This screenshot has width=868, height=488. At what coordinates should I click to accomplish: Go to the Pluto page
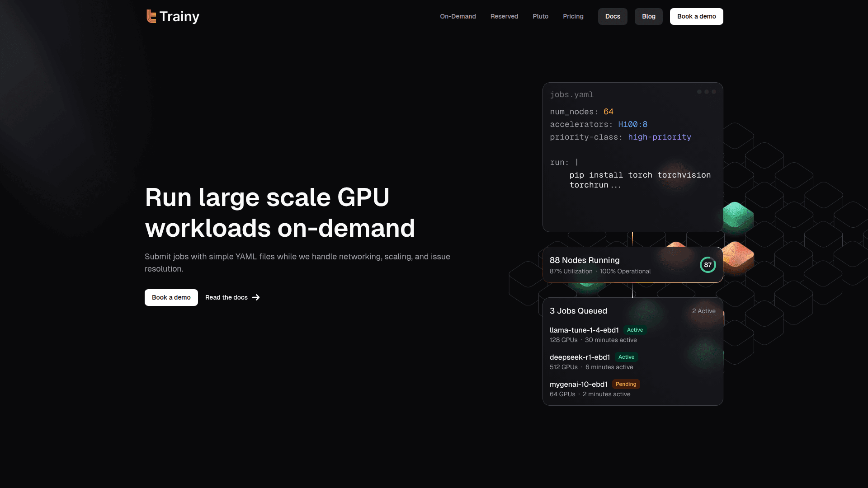coord(540,16)
